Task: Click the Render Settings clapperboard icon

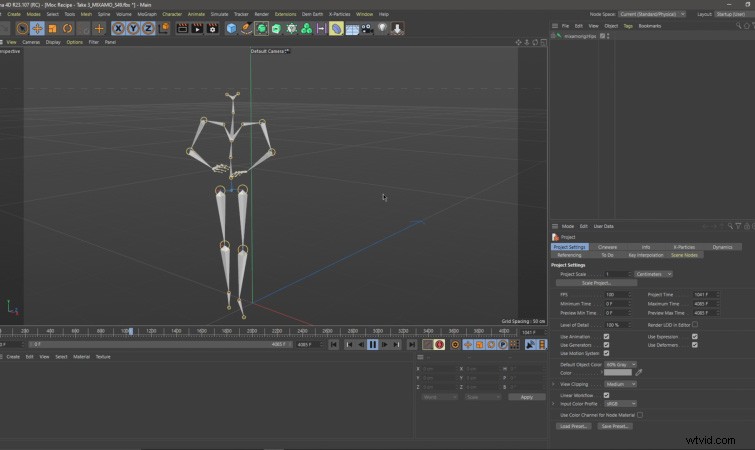Action: pyautogui.click(x=212, y=29)
